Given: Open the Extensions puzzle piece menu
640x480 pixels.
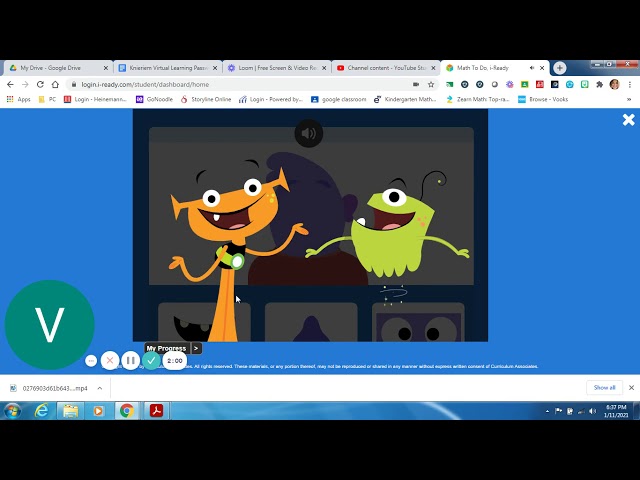Looking at the screenshot, I should 599,84.
